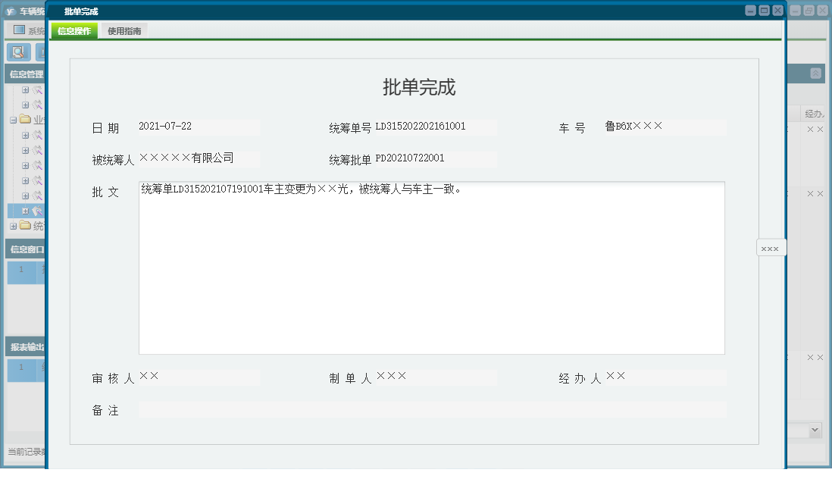Expand the first tree item's plus box
This screenshot has height=504, width=832.
click(24, 89)
